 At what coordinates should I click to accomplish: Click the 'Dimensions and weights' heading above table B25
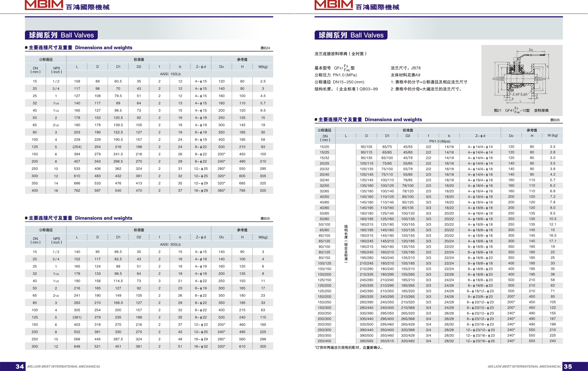click(104, 218)
